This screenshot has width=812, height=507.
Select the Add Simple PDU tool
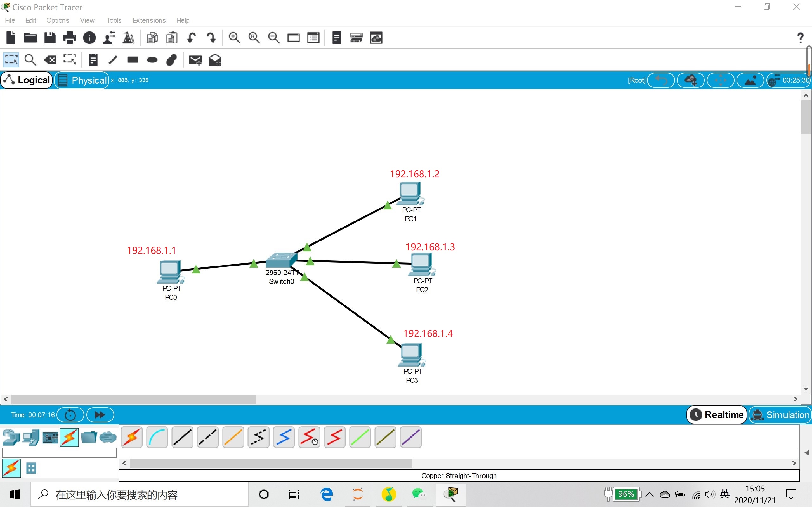pyautogui.click(x=195, y=60)
